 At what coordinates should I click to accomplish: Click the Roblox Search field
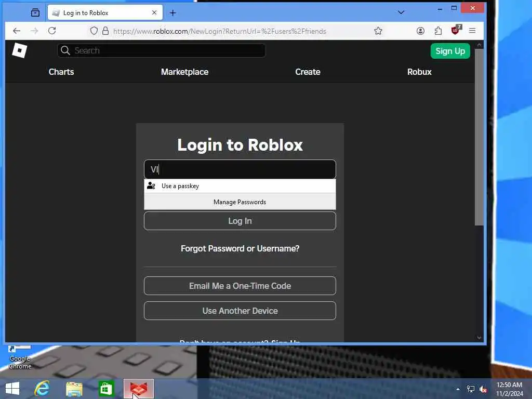[162, 50]
